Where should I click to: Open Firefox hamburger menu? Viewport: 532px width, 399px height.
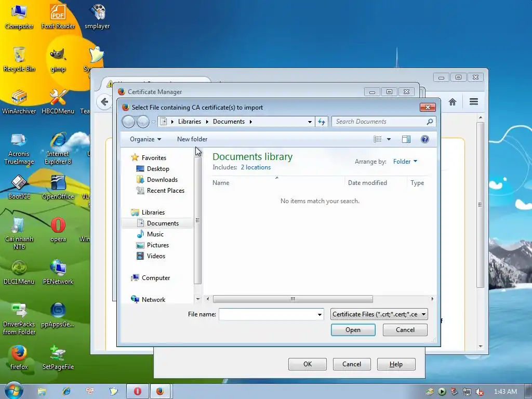474,101
